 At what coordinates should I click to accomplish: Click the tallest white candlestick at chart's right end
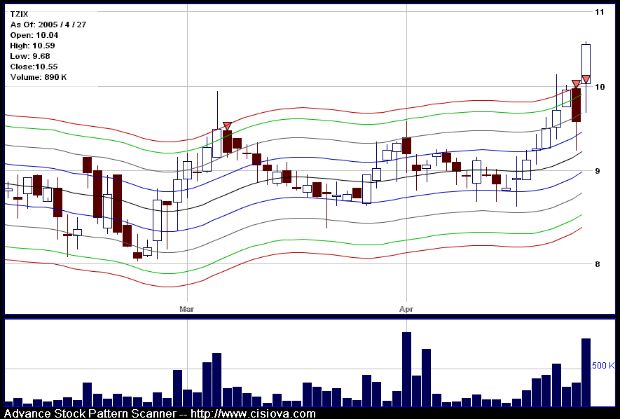click(x=586, y=64)
